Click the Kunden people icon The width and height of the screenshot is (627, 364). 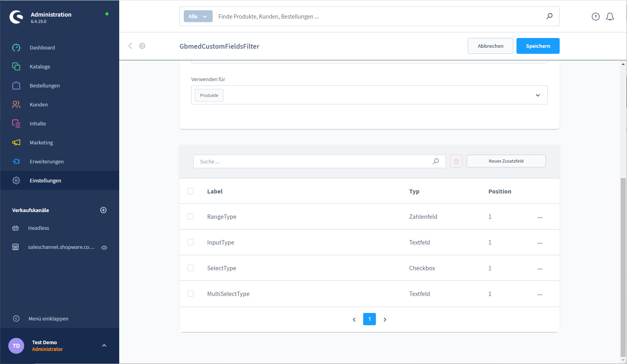(x=16, y=104)
